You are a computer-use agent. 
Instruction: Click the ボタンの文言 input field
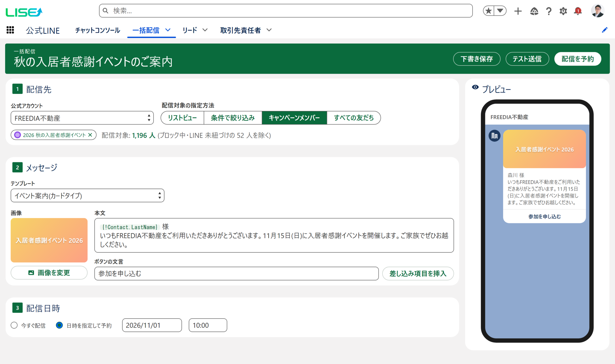236,273
